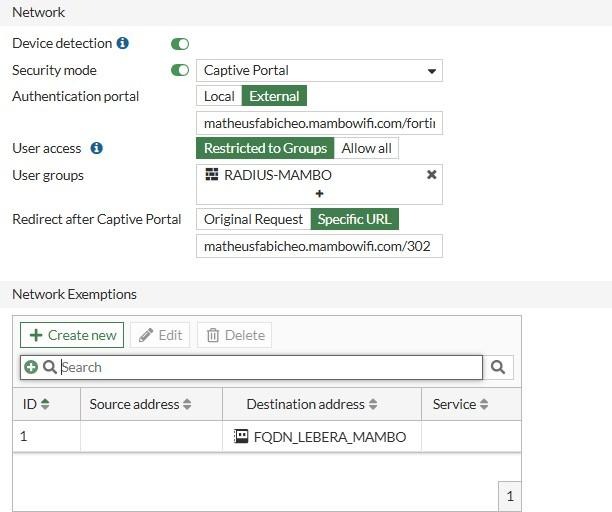Click the redirect Specific URL text field
This screenshot has width=612, height=512.
point(319,245)
